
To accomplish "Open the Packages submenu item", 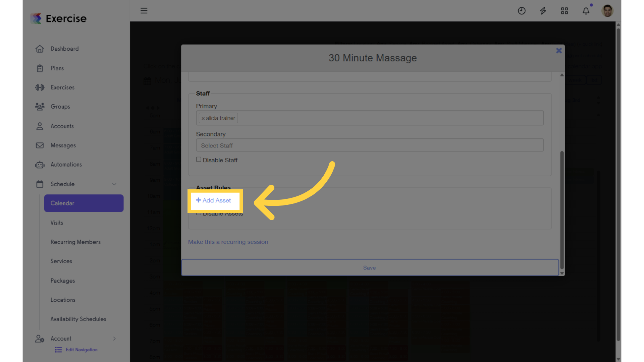I will pos(63,281).
